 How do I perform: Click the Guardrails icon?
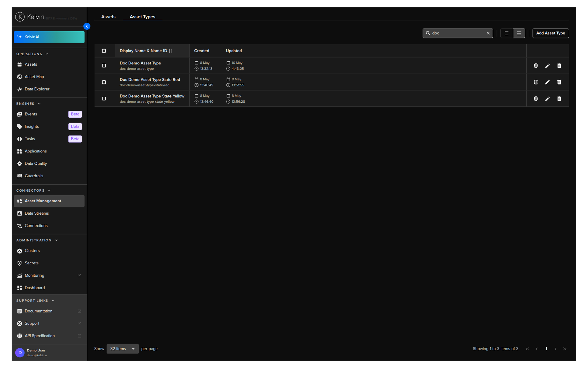point(20,176)
